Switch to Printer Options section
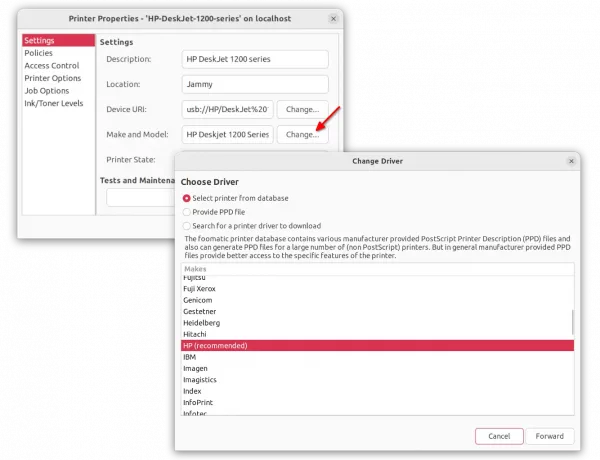The image size is (600, 460). 59,78
